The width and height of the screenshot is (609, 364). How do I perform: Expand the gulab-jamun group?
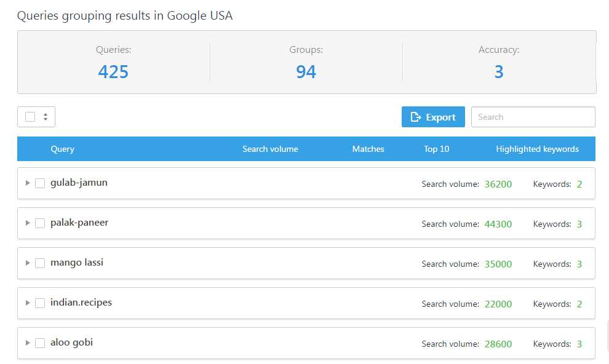(28, 183)
